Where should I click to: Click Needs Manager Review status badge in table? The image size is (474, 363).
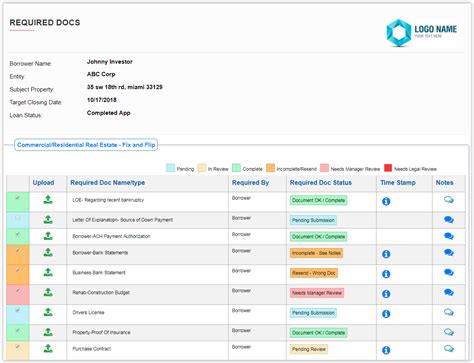coord(317,293)
